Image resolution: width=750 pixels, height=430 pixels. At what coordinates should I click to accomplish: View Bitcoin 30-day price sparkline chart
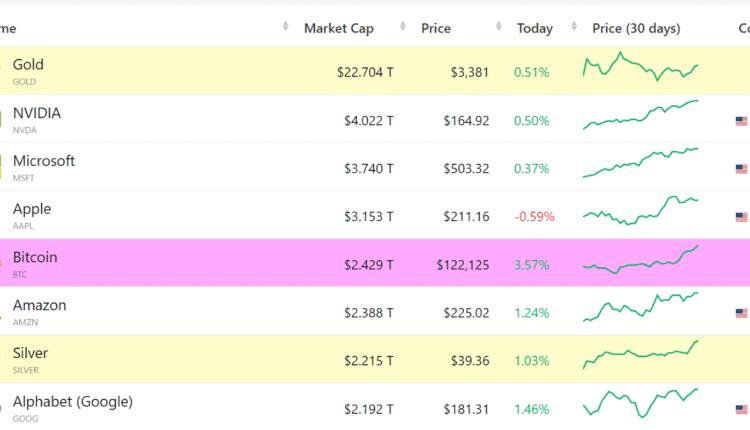640,259
